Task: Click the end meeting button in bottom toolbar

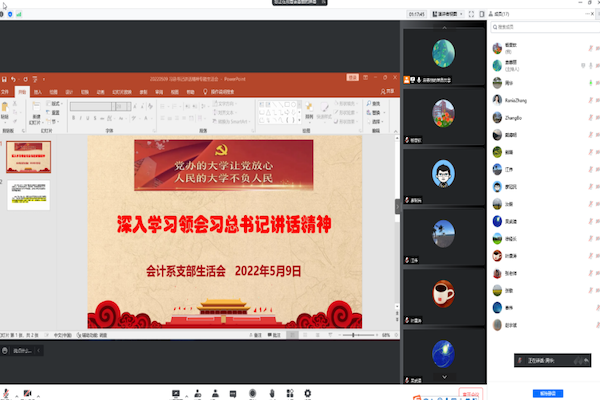Action: (469, 393)
